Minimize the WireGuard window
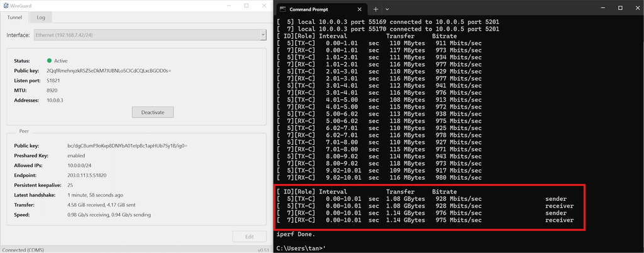The height and width of the screenshot is (253, 644). coord(228,6)
